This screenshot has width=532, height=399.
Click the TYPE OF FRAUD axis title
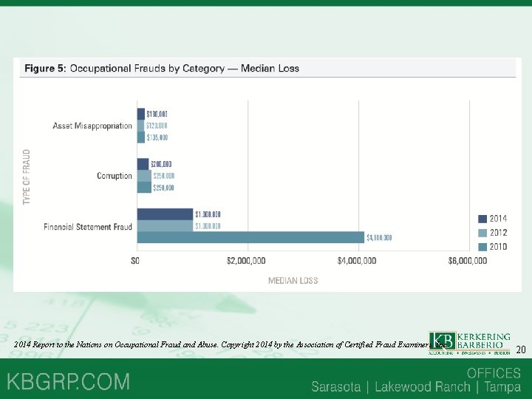click(x=27, y=177)
